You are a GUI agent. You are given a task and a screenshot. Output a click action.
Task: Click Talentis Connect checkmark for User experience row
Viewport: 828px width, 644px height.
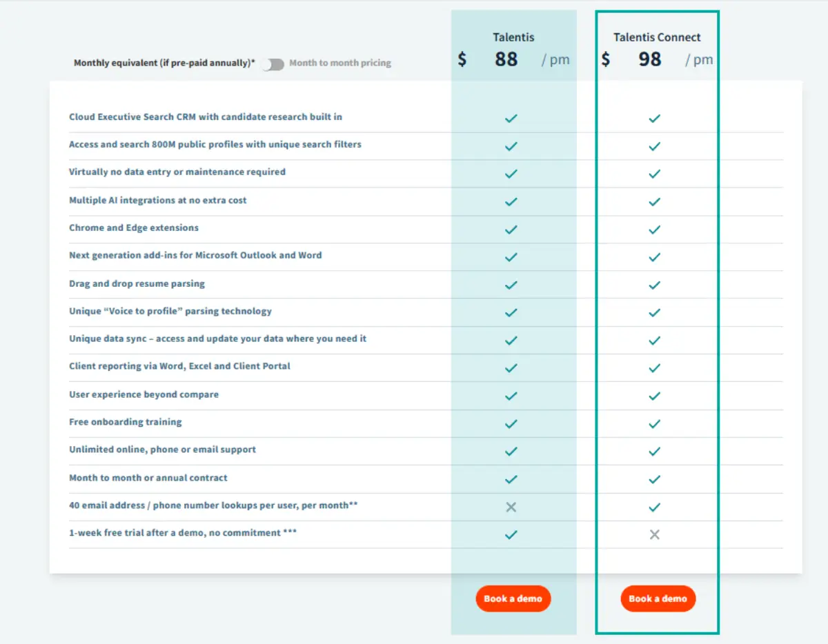coord(654,396)
